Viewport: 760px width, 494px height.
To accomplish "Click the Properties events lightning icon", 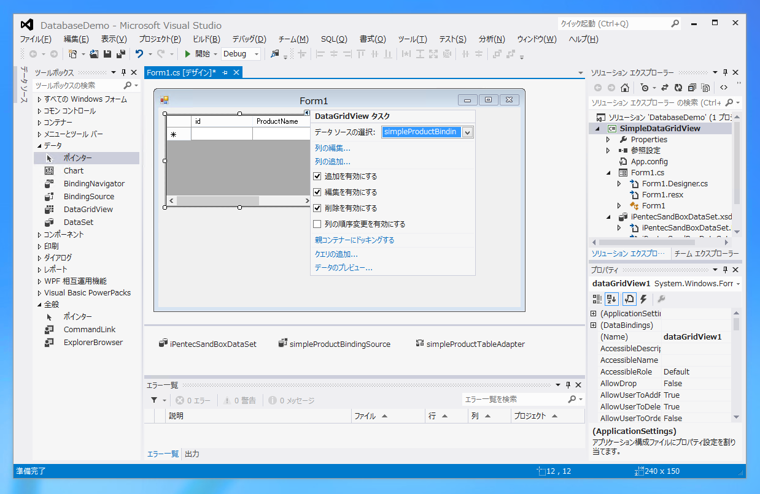I will point(644,299).
